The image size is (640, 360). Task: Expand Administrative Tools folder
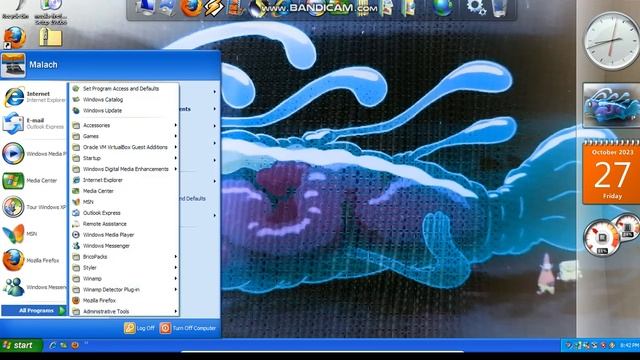click(124, 311)
